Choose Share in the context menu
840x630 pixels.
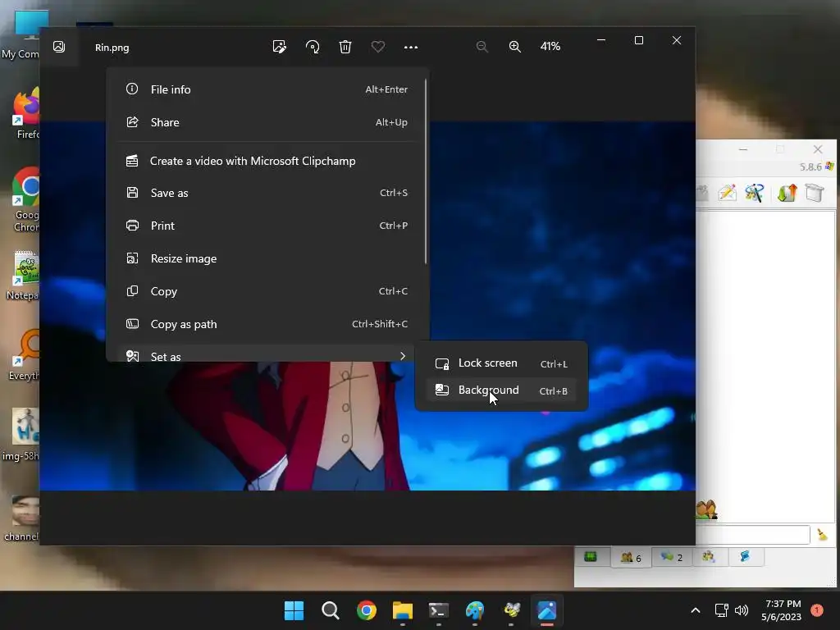click(x=267, y=122)
